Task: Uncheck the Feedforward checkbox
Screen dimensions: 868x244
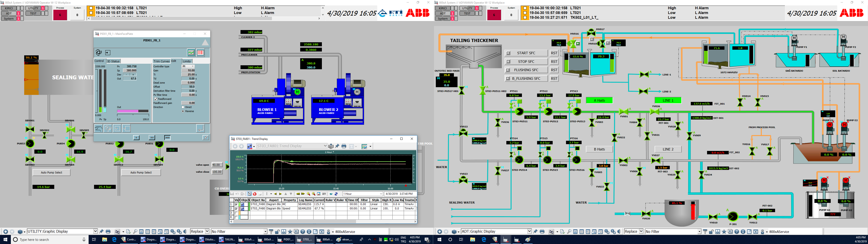Action: click(x=156, y=99)
